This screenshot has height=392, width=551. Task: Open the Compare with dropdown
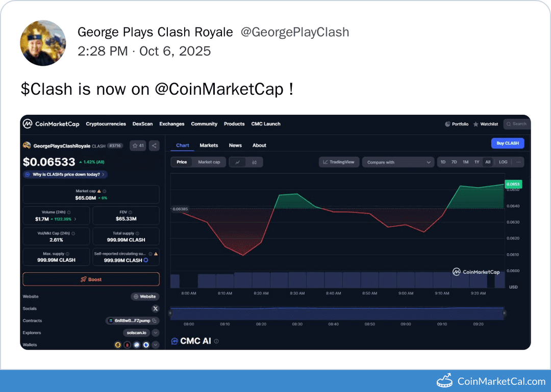click(398, 162)
